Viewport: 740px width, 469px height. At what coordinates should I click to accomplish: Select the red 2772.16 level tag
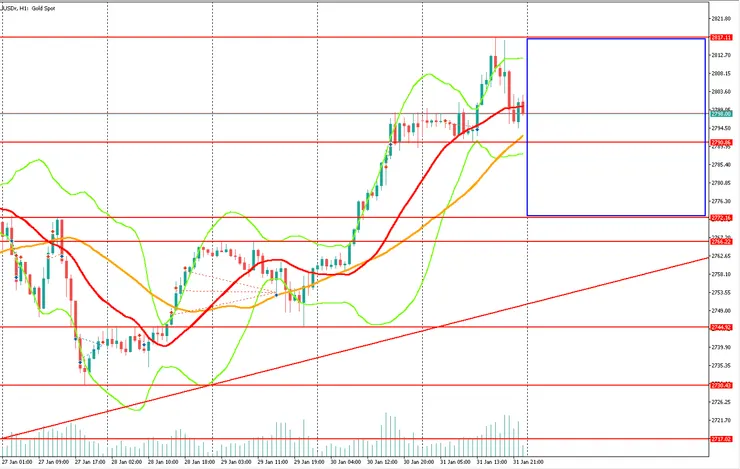pyautogui.click(x=721, y=218)
